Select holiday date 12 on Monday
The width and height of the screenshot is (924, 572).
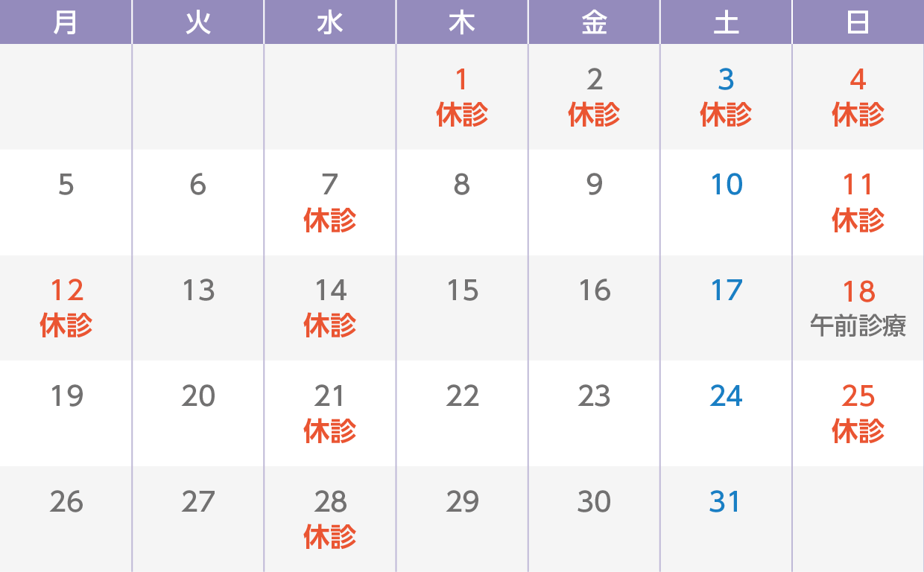pos(66,290)
